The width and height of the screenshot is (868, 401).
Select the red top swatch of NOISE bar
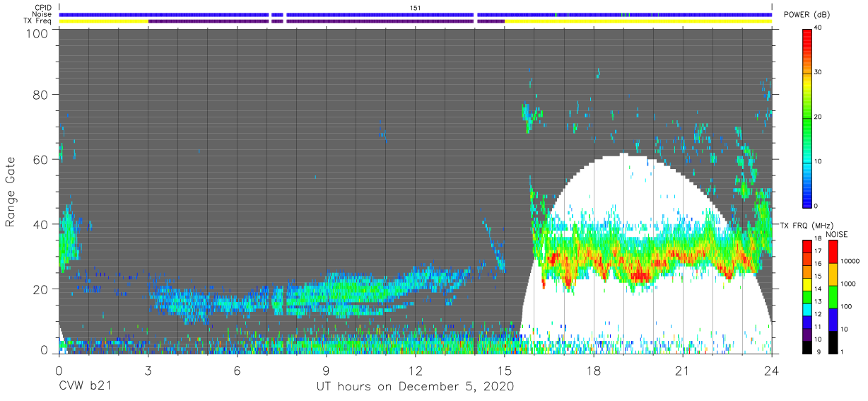(x=833, y=252)
